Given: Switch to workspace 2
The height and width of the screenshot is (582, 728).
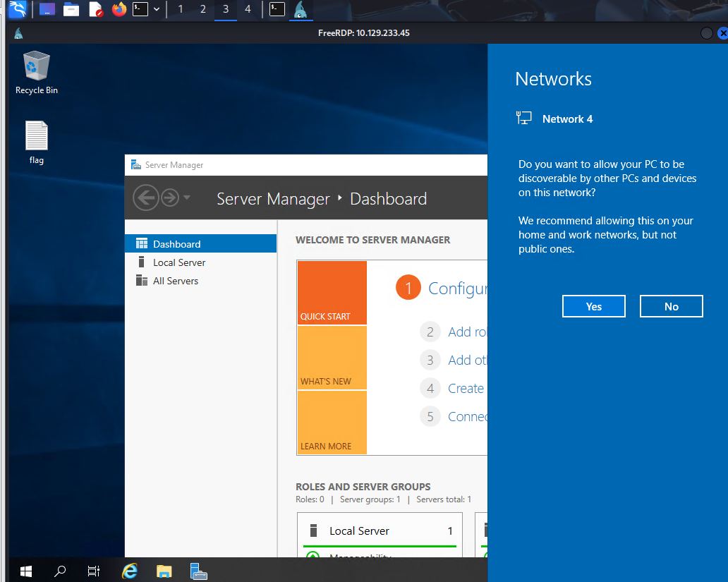Looking at the screenshot, I should 203,9.
